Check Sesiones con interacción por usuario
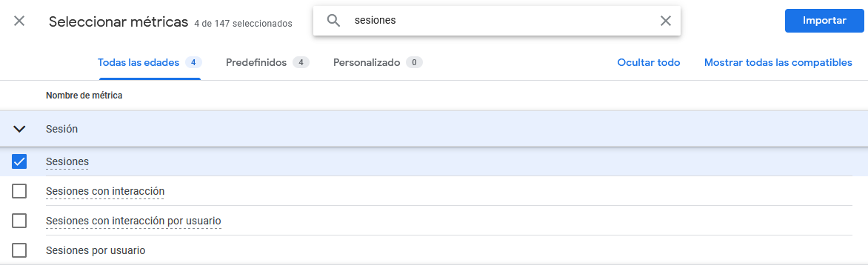 click(x=19, y=220)
